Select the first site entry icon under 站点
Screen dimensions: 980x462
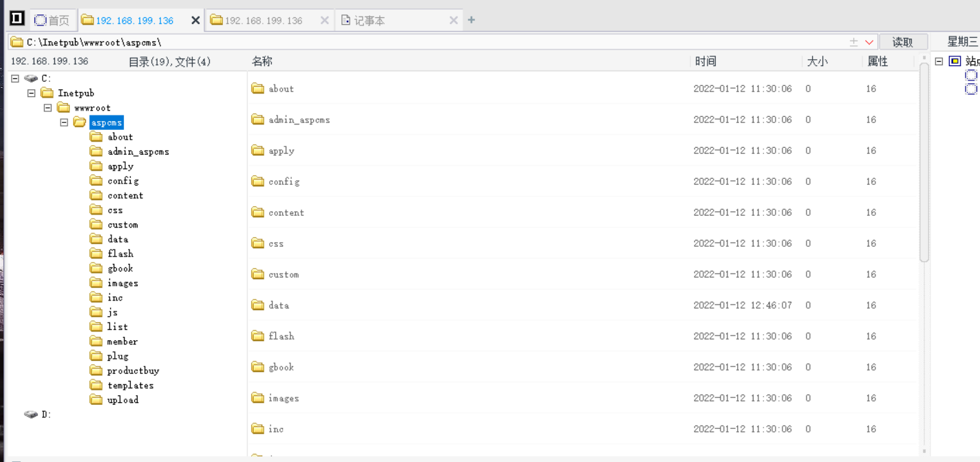971,75
